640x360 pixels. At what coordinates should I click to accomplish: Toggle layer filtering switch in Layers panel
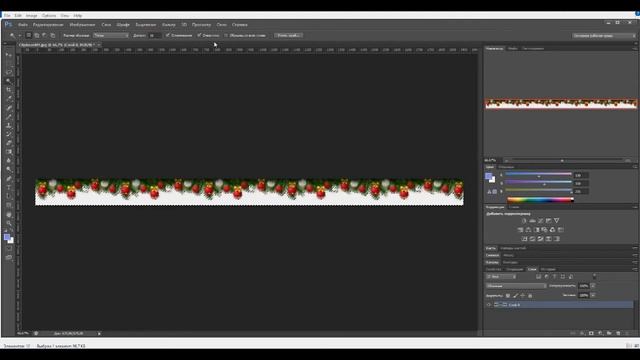594,277
